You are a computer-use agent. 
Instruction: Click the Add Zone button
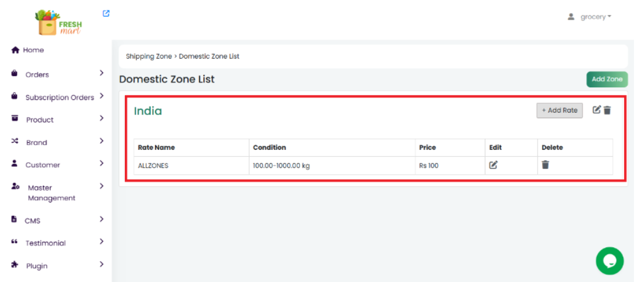point(607,79)
